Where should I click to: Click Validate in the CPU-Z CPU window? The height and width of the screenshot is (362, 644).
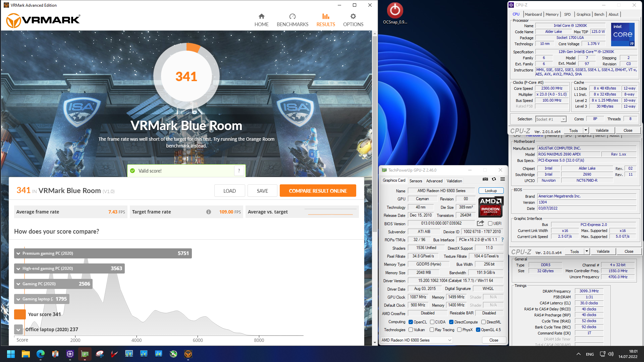click(602, 130)
